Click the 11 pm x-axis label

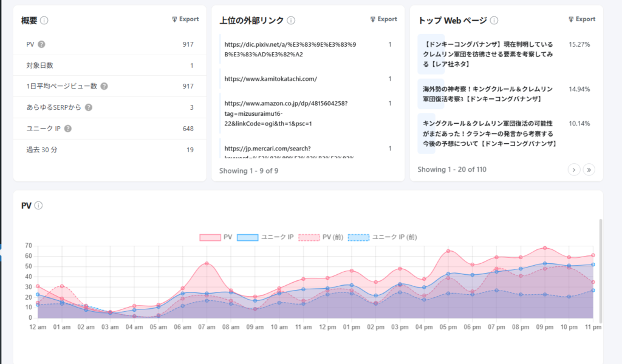[593, 327]
